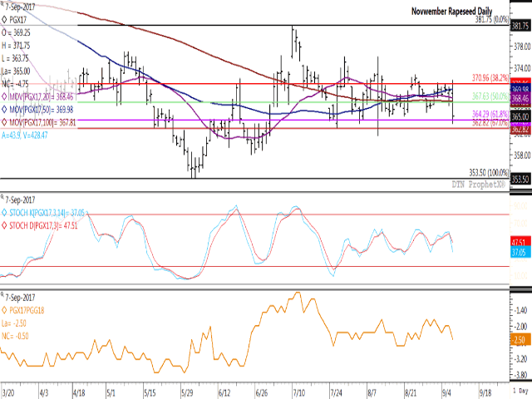Click the 364.29 (61.8%) retracement label
Image resolution: width=532 pixels, height=399 pixels.
(490, 114)
